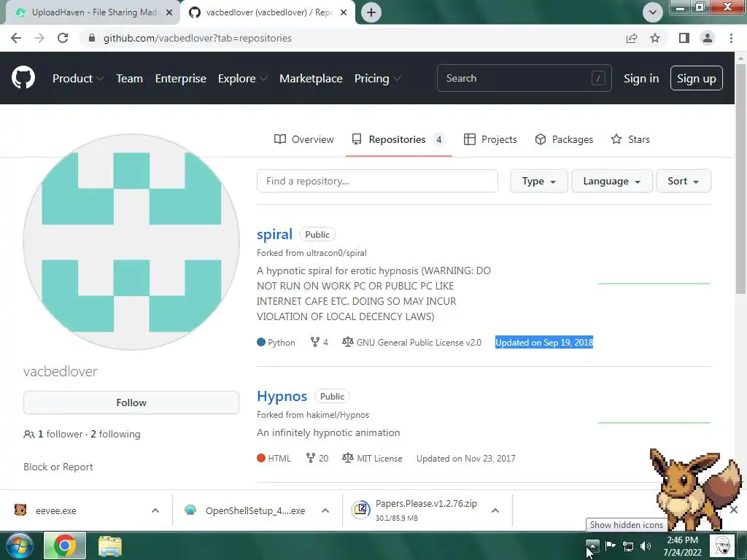Open Chrome from the taskbar
Image resolution: width=747 pixels, height=560 pixels.
point(65,545)
